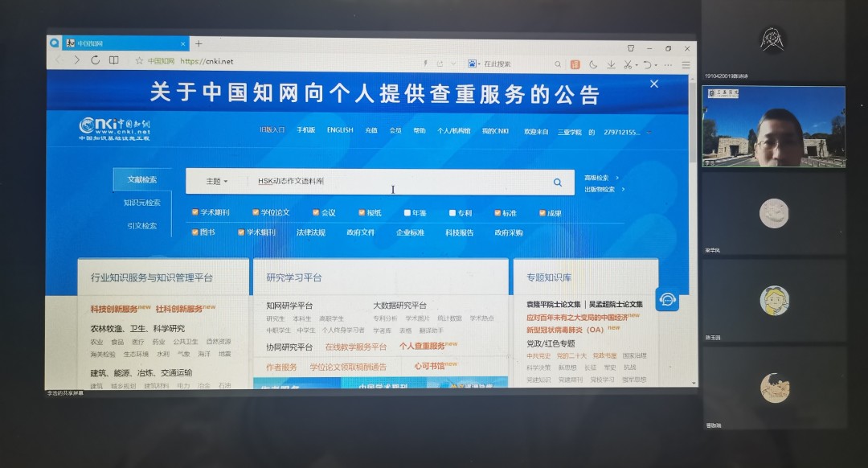Click the browser forward arrow

[77, 60]
